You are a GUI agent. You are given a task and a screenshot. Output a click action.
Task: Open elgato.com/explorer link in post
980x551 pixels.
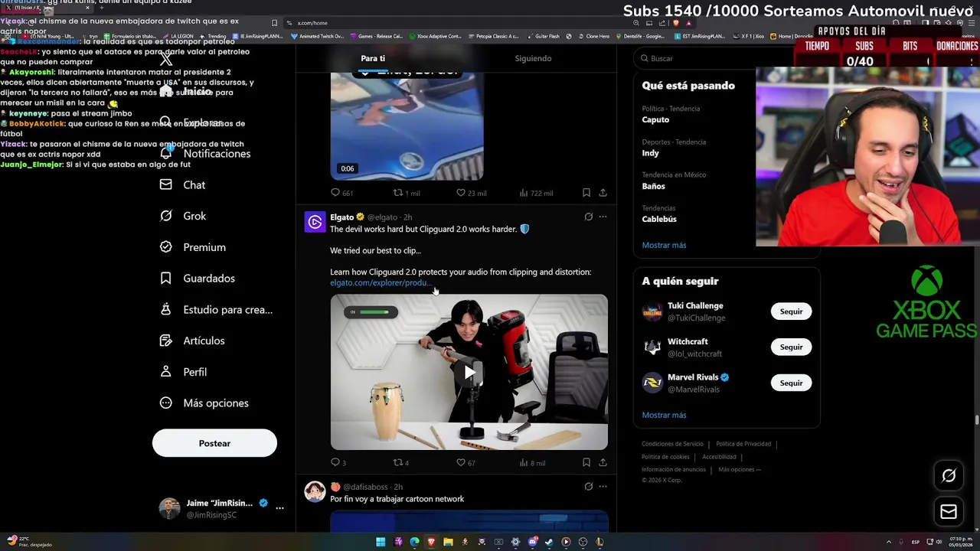381,282
